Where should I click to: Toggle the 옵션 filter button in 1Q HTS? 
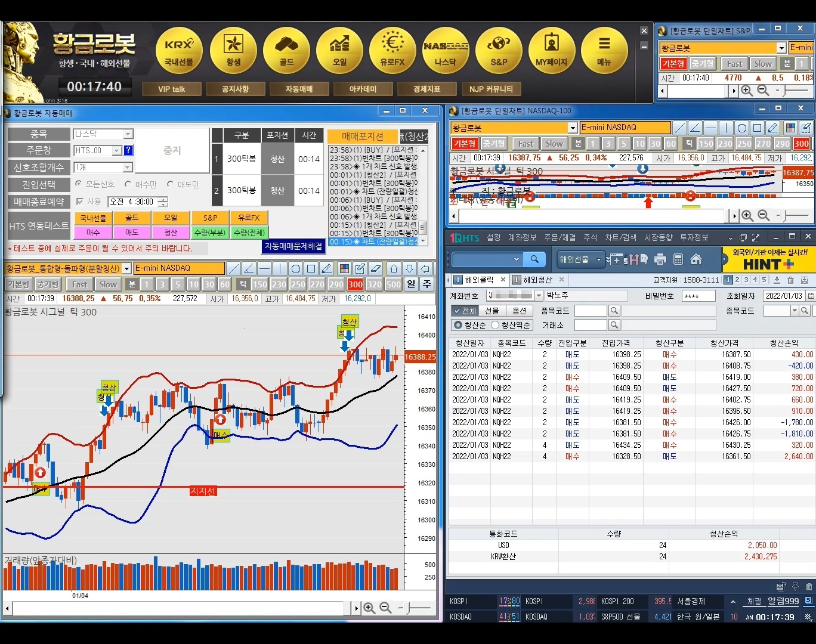click(x=520, y=311)
